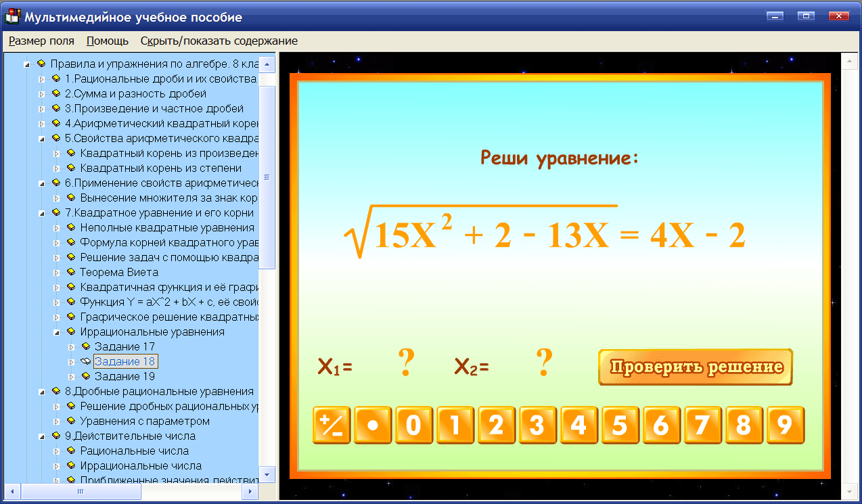The width and height of the screenshot is (862, 504).
Task: Click tree horizontal scroll right arrow
Action: click(x=252, y=492)
